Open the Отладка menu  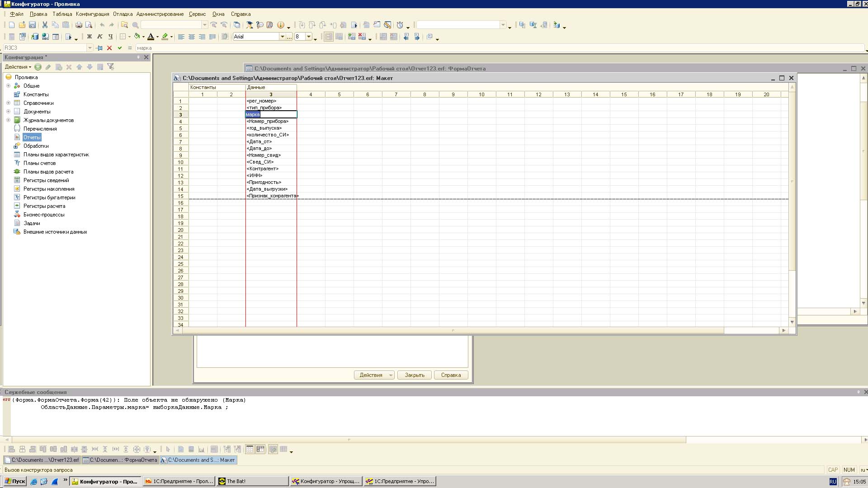click(x=123, y=14)
